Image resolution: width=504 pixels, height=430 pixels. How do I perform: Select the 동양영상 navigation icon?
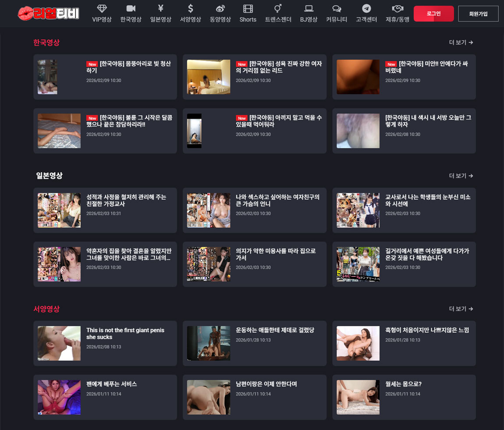[x=220, y=9]
